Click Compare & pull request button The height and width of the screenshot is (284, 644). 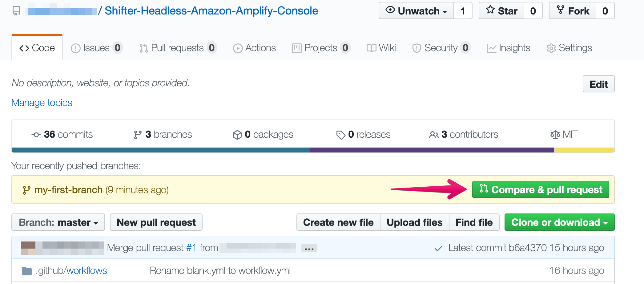coord(541,189)
